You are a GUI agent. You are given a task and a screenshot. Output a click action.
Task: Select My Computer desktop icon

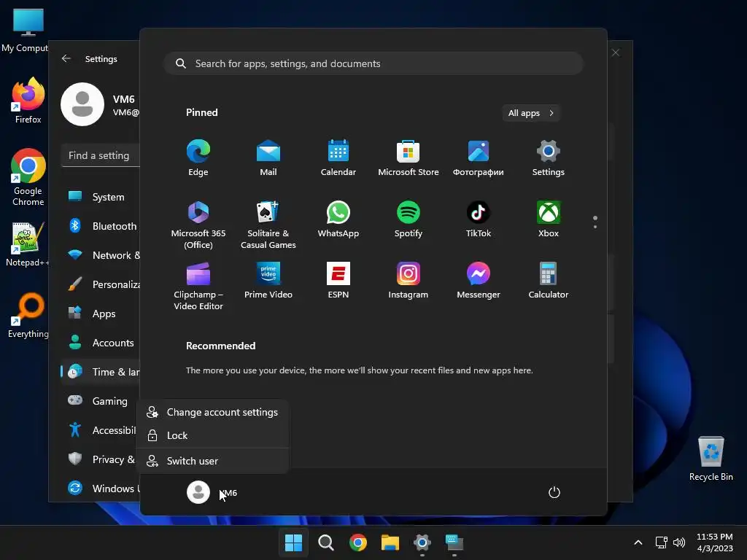click(25, 30)
